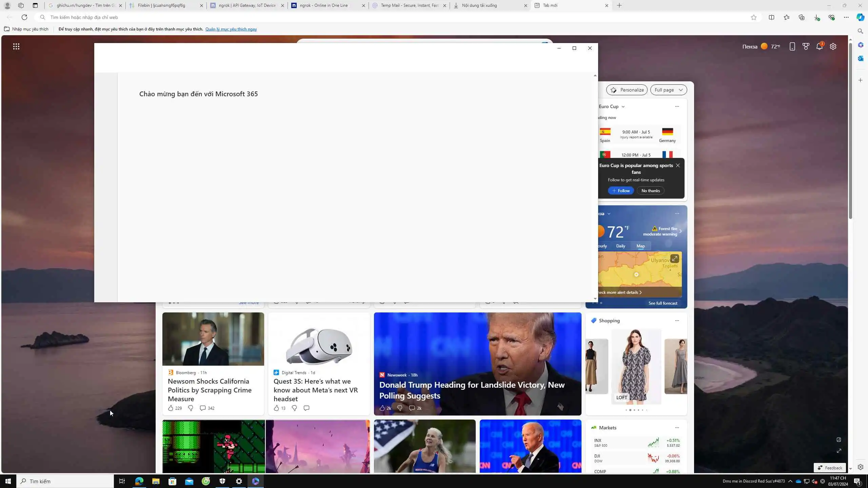Dislike the Newsom Bloomberg article
The image size is (868, 488).
[191, 408]
